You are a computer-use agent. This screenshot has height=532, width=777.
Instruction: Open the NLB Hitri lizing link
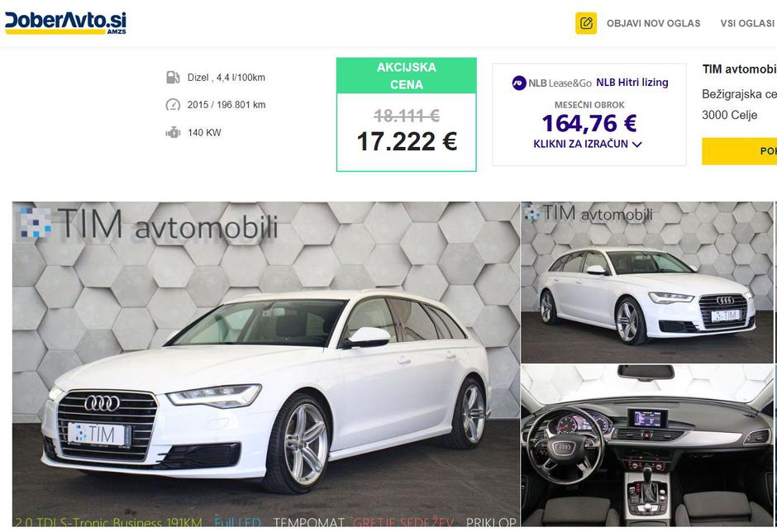[632, 83]
